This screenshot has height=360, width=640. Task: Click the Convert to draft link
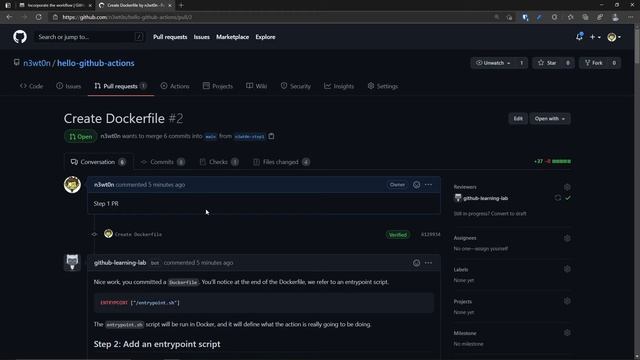point(509,213)
